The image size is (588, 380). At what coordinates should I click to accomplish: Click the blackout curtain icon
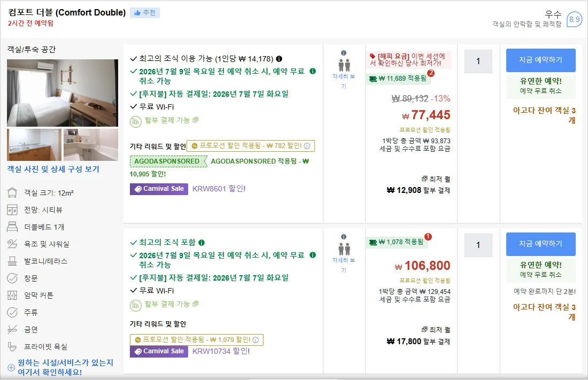point(12,295)
